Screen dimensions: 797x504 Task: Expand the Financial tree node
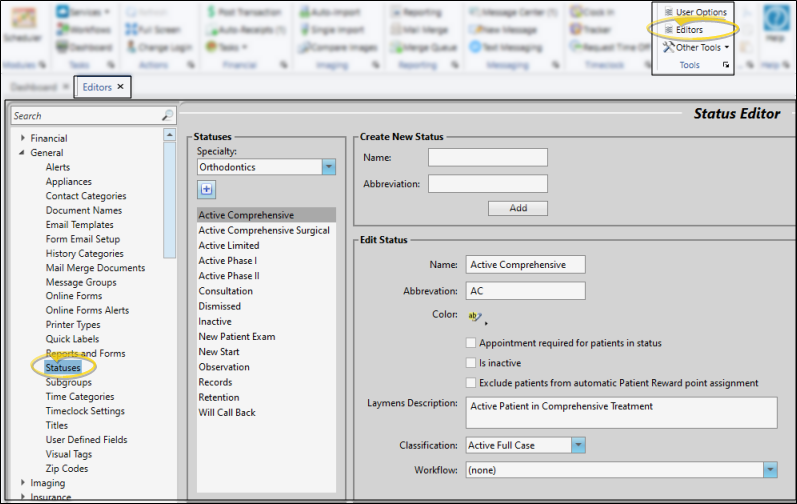pyautogui.click(x=22, y=139)
